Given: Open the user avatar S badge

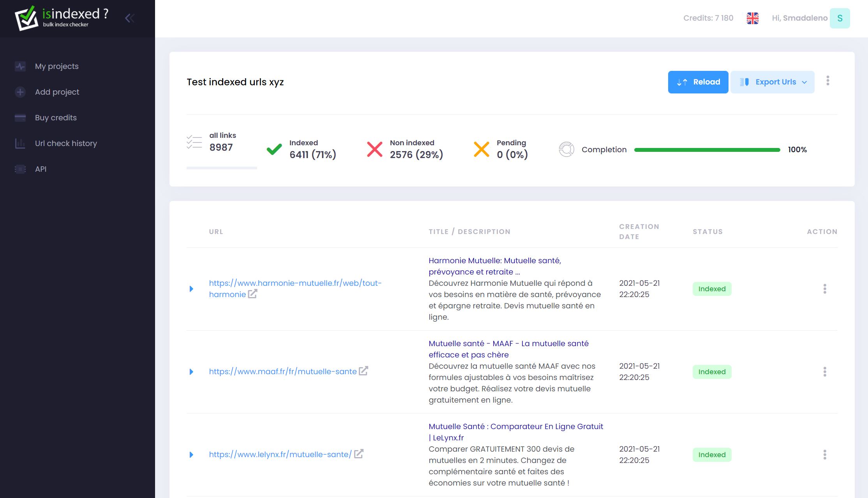Looking at the screenshot, I should 840,18.
